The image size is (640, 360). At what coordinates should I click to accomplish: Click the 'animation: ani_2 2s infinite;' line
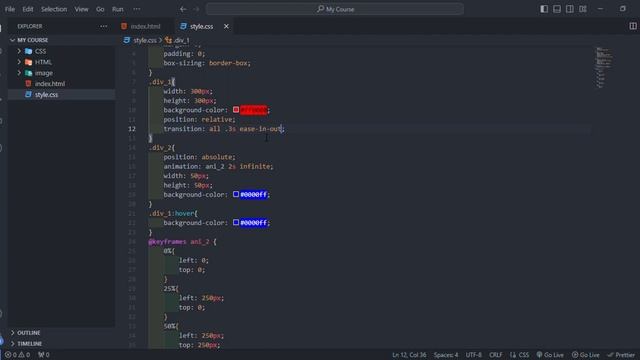(x=218, y=166)
